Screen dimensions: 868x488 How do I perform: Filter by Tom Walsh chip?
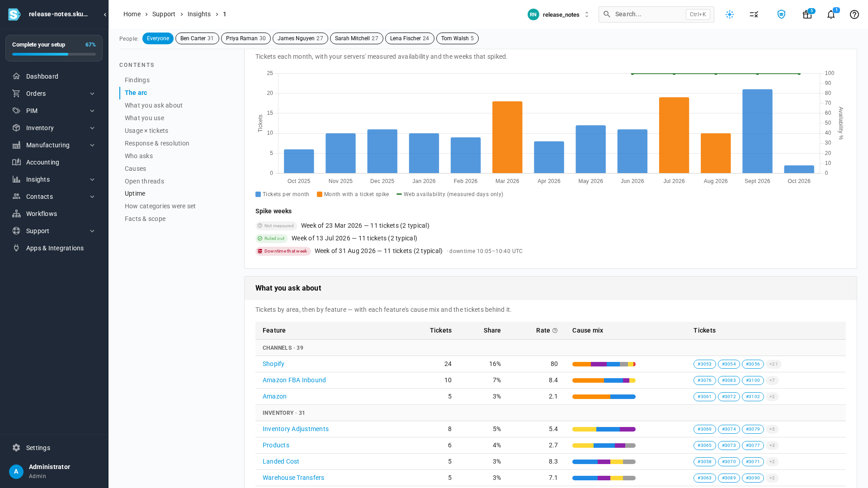(458, 38)
